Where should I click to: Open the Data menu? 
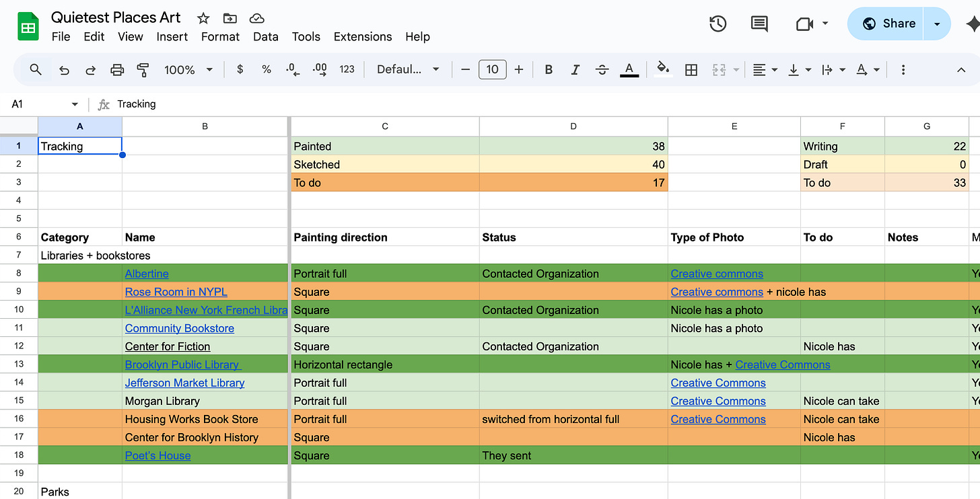pos(266,36)
